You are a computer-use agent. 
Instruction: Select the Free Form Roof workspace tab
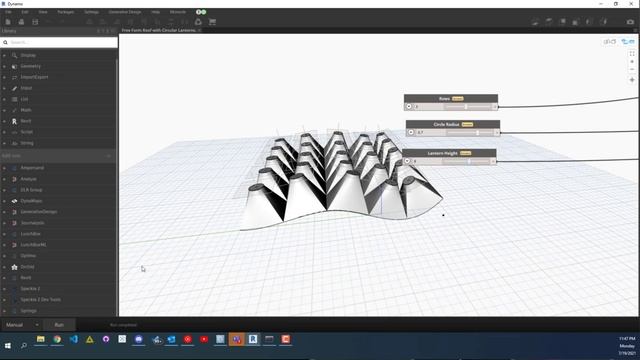(158, 30)
